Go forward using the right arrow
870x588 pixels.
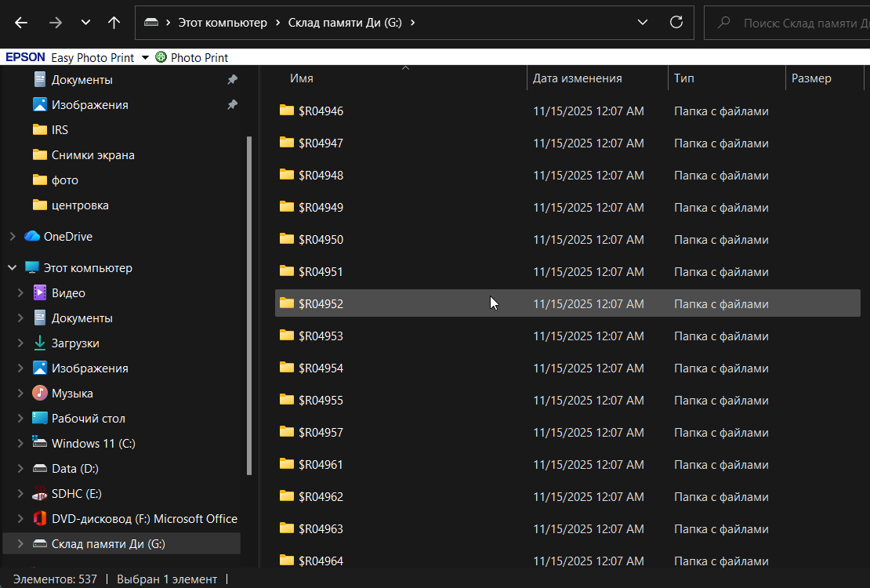56,23
